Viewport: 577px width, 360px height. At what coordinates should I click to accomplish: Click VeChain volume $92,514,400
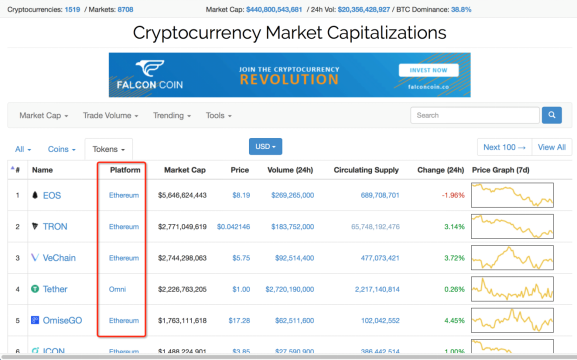[x=294, y=258]
